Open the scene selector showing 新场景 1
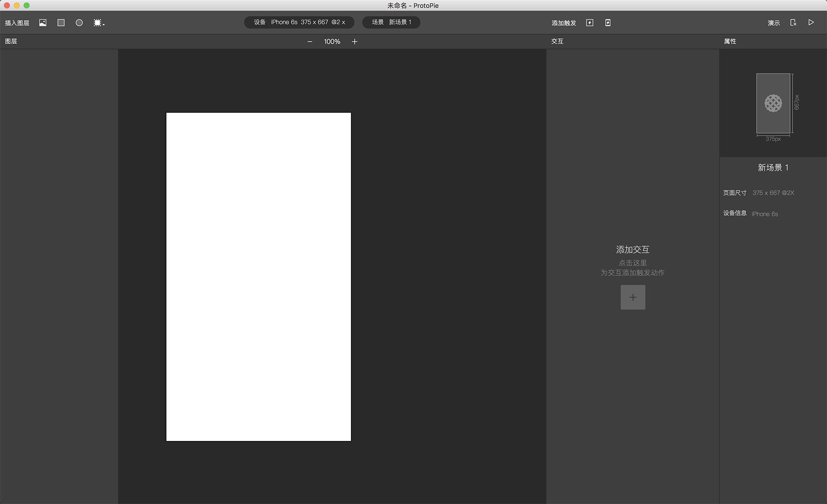The height and width of the screenshot is (504, 827). [391, 22]
